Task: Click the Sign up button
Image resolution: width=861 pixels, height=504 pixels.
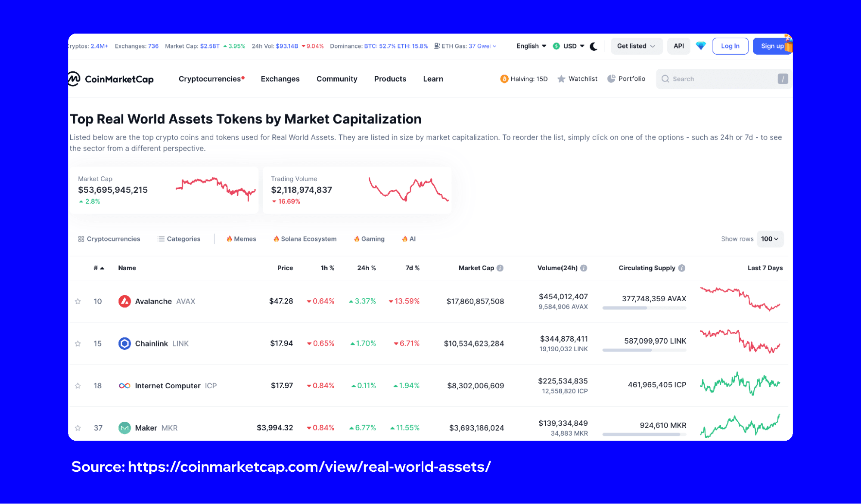Action: (772, 46)
